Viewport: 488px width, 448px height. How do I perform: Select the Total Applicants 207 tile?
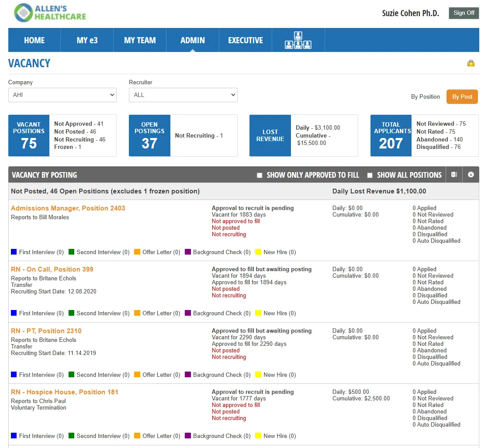coord(391,135)
